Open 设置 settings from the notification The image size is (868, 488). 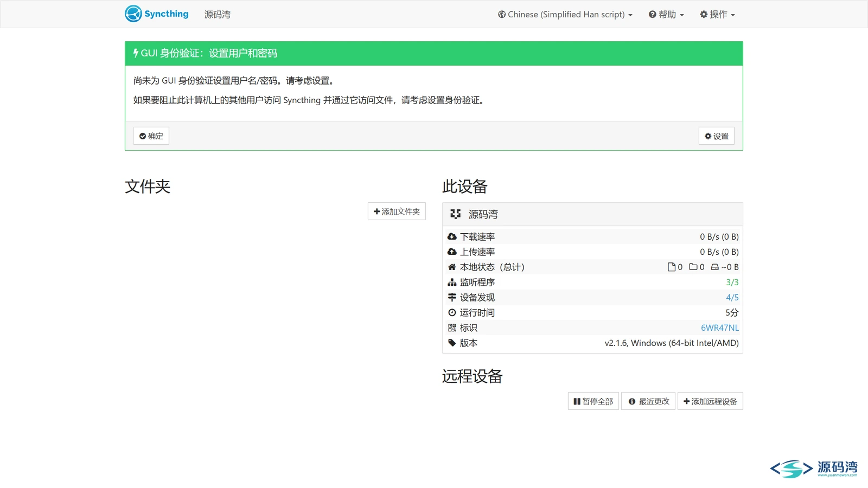point(716,136)
